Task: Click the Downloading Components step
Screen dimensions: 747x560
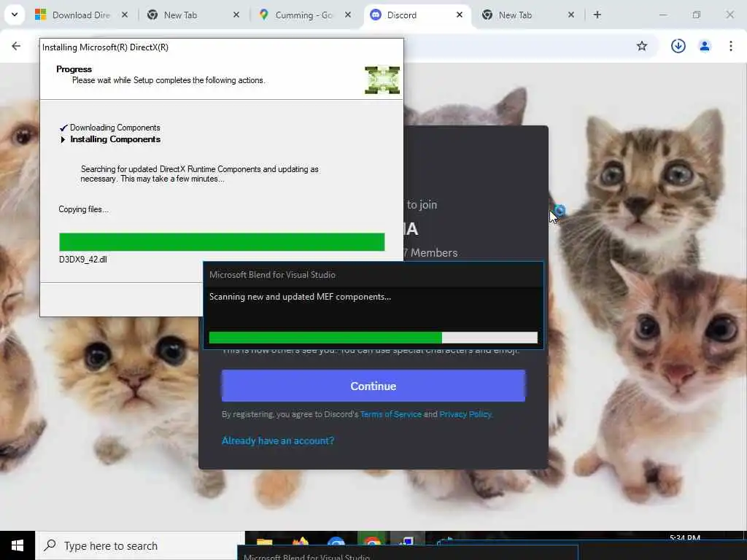Action: 115,128
